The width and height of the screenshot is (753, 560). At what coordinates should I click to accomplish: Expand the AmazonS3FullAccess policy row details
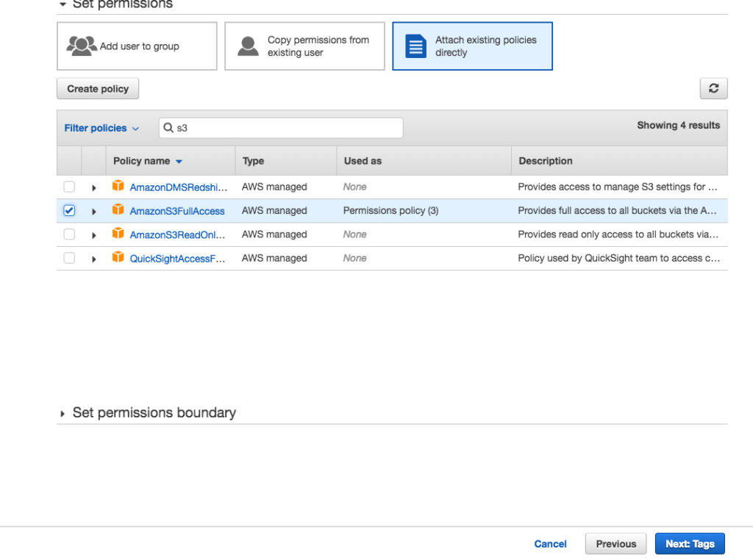coord(94,212)
